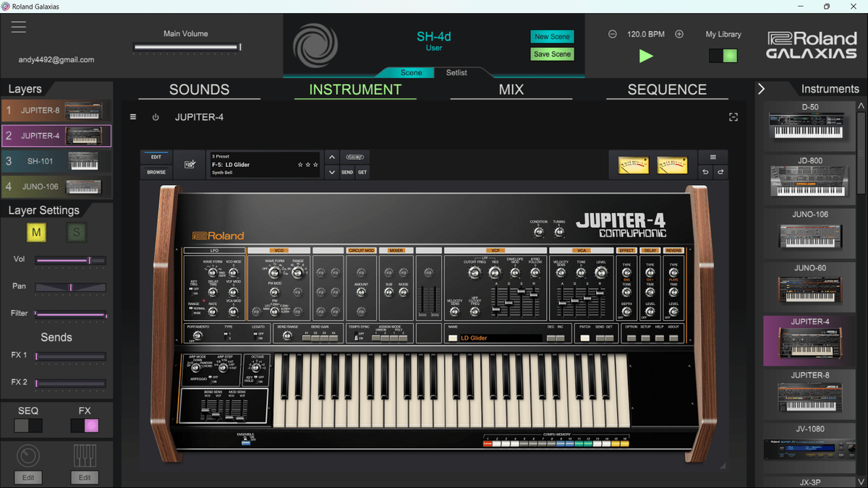
Task: Open the SOUNDS tab
Action: 199,90
